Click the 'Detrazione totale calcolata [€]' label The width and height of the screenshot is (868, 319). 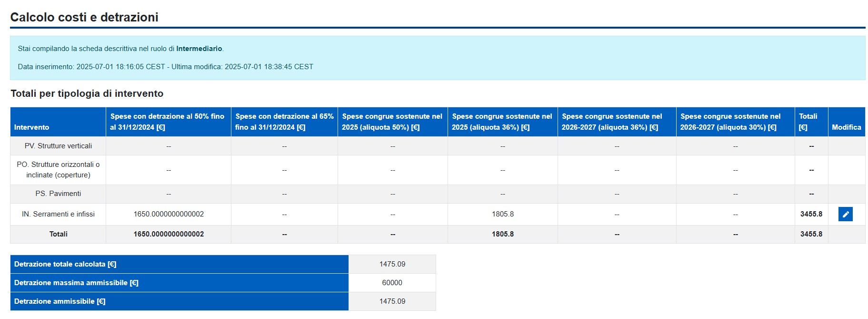(65, 264)
